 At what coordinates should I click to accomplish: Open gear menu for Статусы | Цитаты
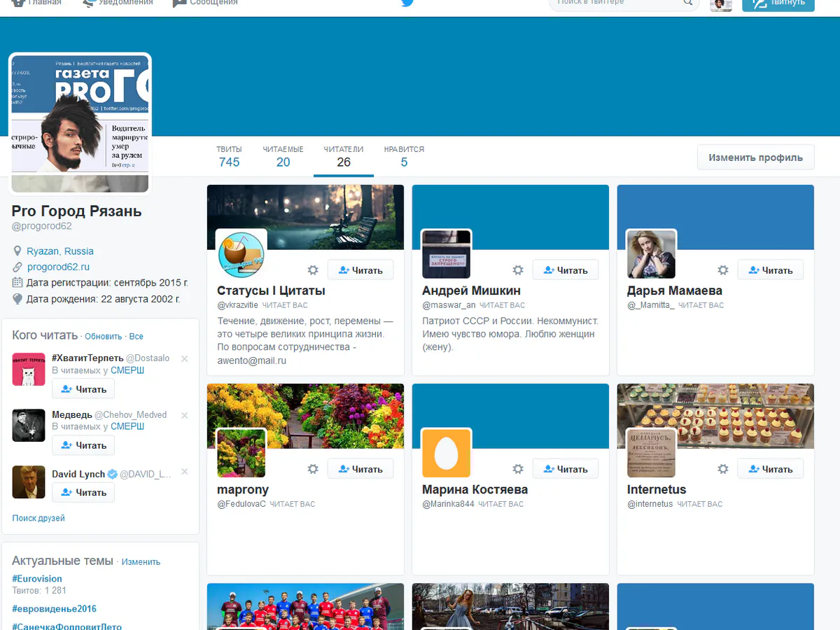coord(313,270)
